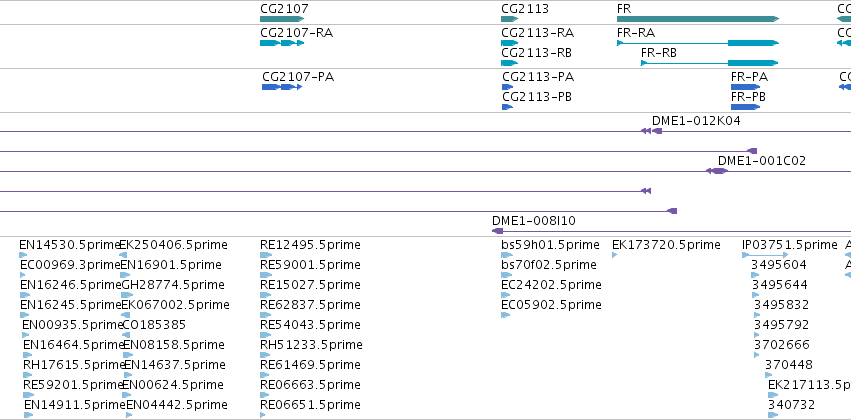Select EST RE59001.5prime
This screenshot has width=851, height=420.
pos(310,265)
